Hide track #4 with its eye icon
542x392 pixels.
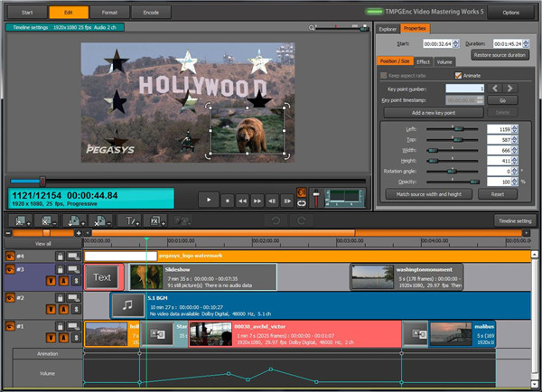pos(11,257)
